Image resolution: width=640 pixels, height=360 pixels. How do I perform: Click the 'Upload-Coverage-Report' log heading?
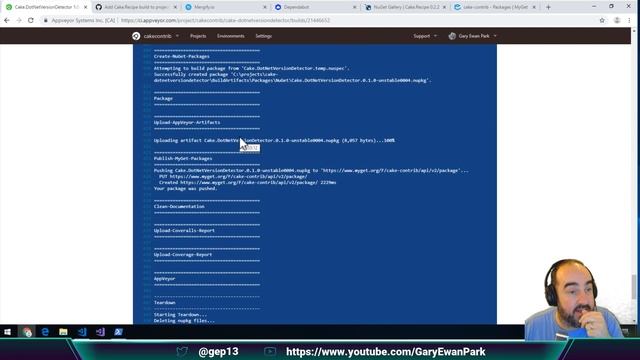[x=183, y=255]
